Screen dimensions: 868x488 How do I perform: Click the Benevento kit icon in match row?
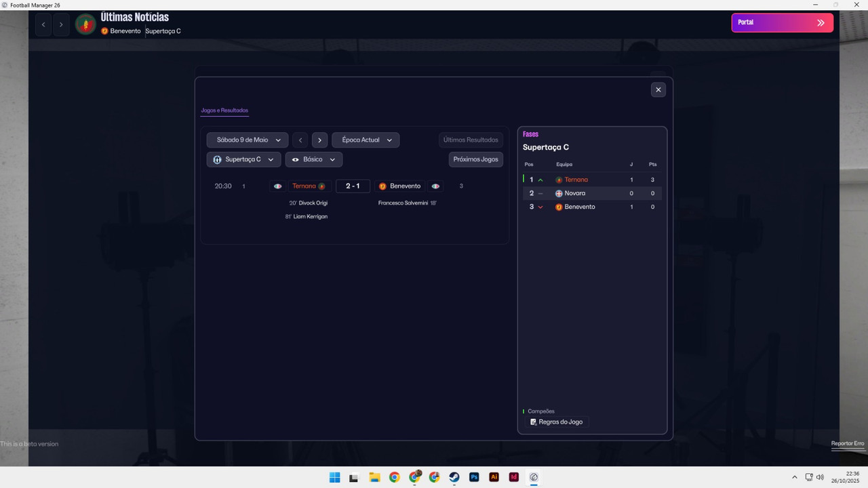435,186
